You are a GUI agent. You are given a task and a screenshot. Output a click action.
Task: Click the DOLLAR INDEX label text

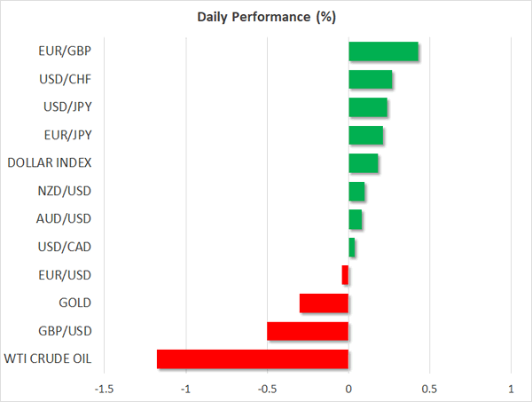(x=49, y=163)
